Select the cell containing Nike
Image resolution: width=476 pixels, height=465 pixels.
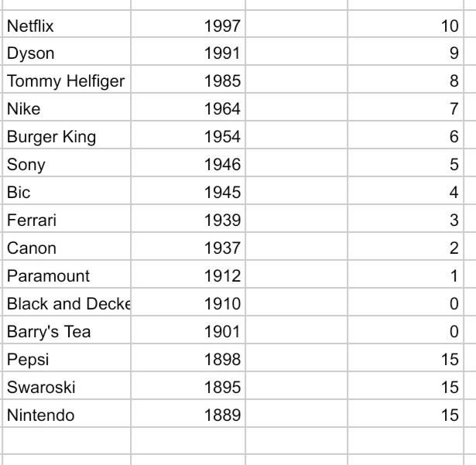point(67,107)
